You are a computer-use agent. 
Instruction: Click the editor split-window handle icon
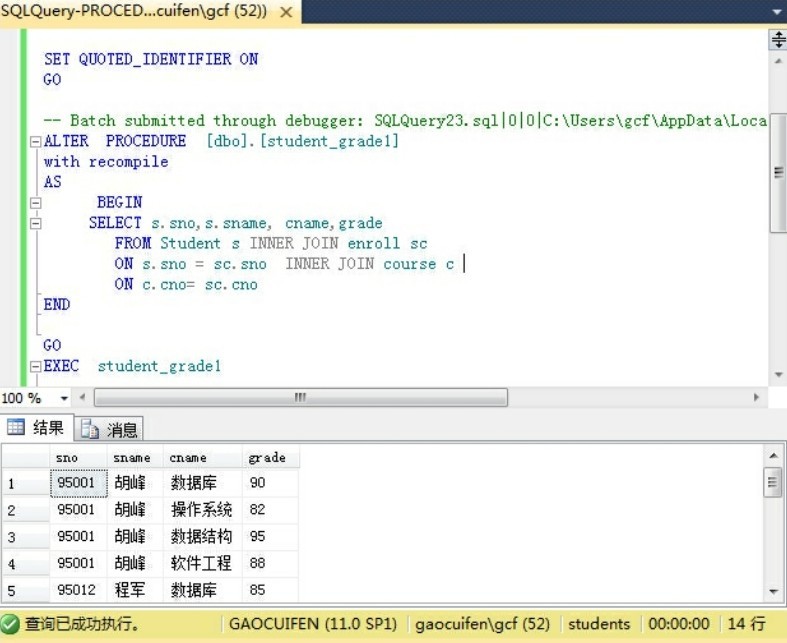777,39
